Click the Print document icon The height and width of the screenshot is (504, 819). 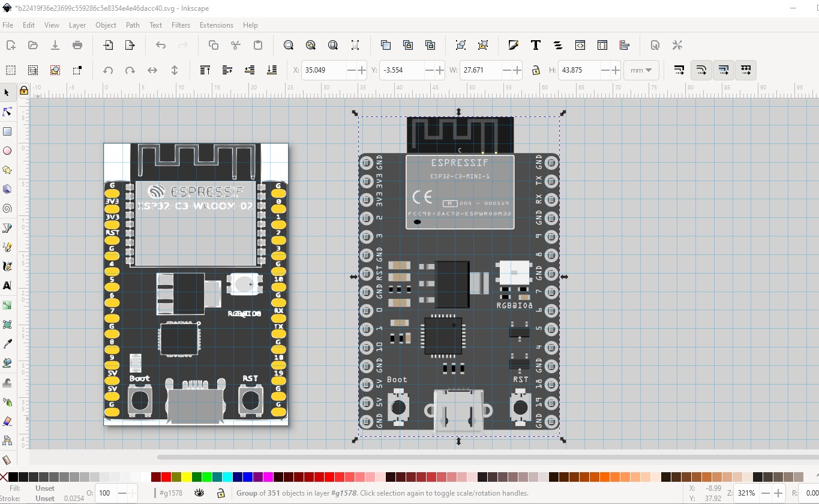click(77, 45)
